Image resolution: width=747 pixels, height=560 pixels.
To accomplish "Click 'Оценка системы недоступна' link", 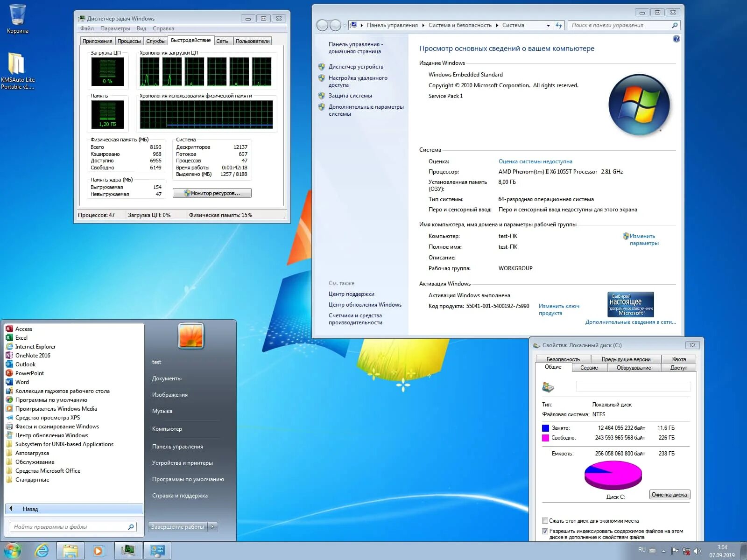I will 535,161.
